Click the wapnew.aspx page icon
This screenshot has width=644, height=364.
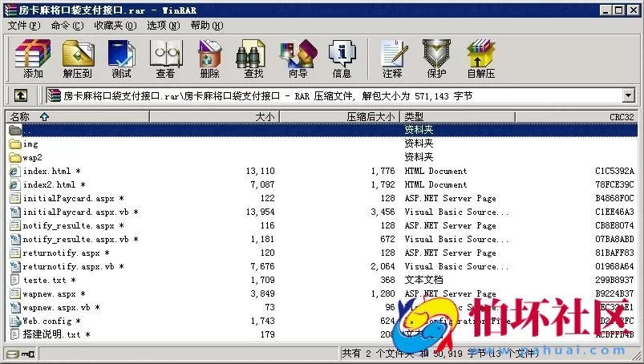pos(14,293)
